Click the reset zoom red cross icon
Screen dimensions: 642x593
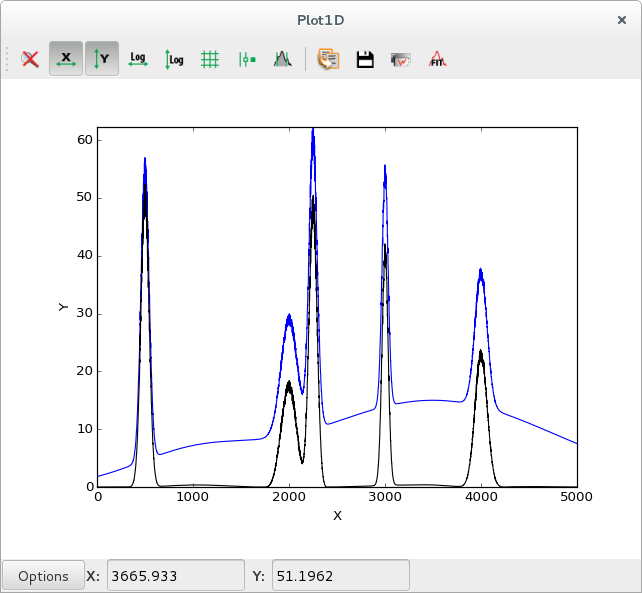coord(30,59)
